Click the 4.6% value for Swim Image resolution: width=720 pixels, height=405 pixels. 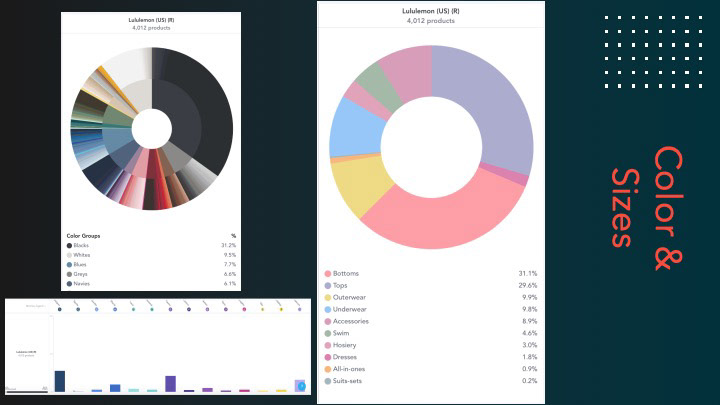[x=529, y=333]
